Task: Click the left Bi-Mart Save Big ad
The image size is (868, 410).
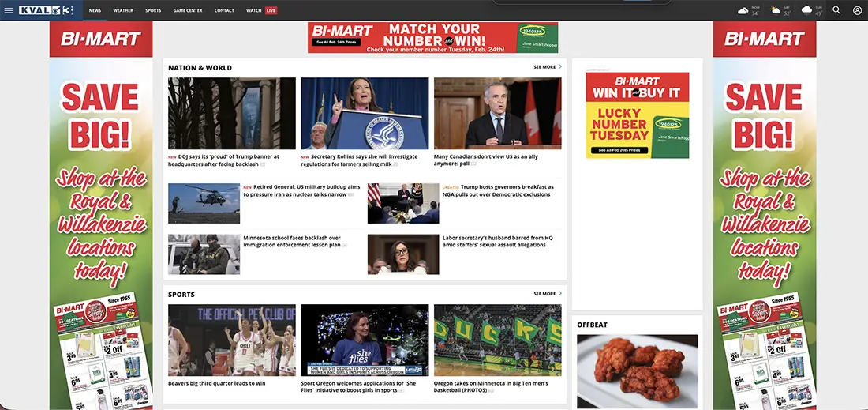Action: [101, 216]
